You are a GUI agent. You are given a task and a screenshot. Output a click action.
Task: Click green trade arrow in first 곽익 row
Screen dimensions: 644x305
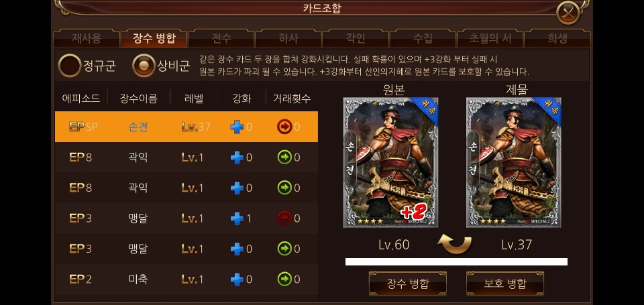click(284, 158)
